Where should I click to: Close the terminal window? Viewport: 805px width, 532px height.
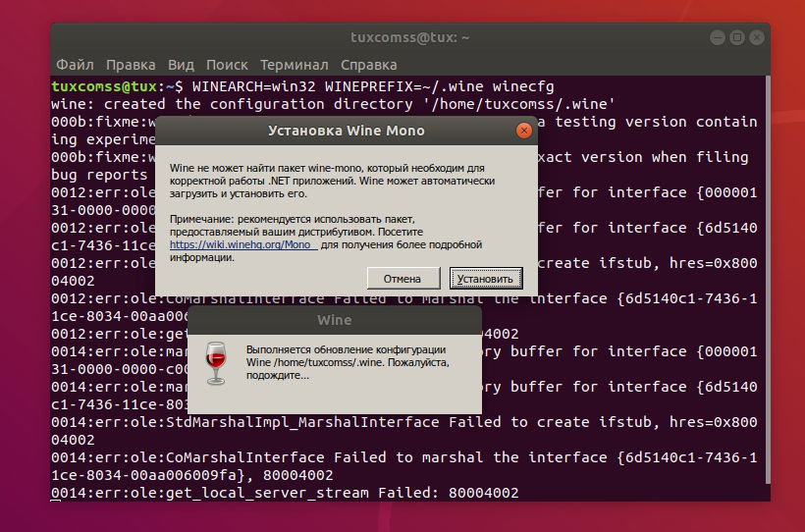click(757, 37)
